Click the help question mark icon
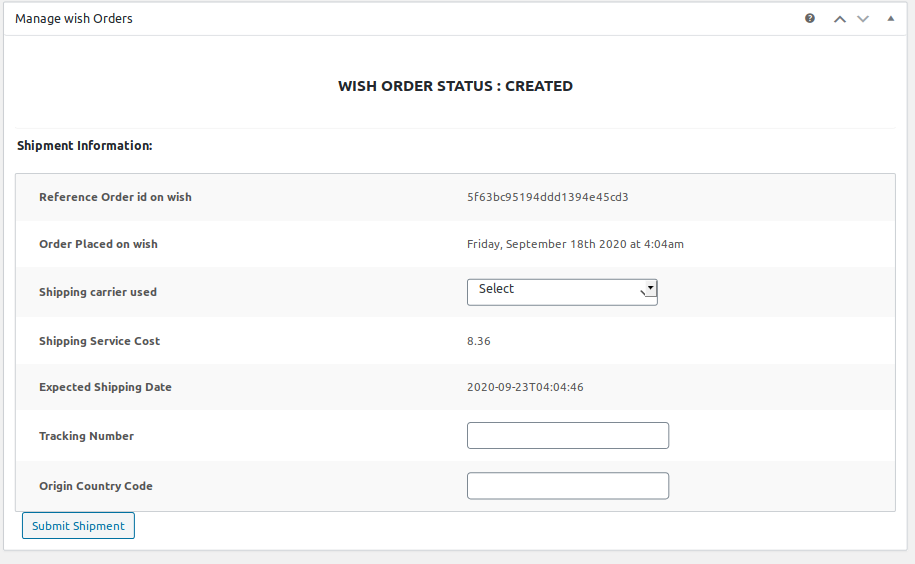This screenshot has height=564, width=915. pos(809,18)
